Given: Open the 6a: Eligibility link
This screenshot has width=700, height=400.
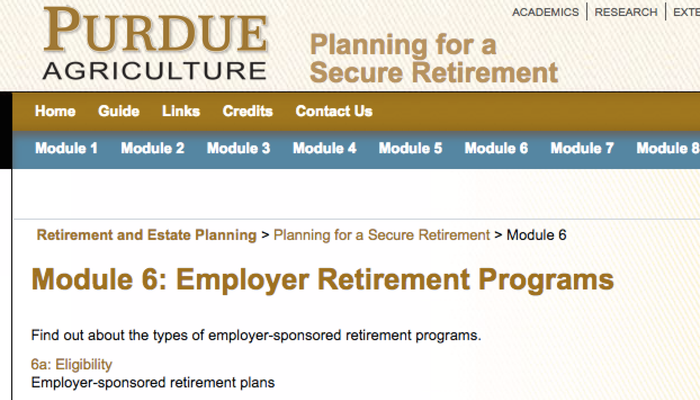Looking at the screenshot, I should tap(71, 364).
